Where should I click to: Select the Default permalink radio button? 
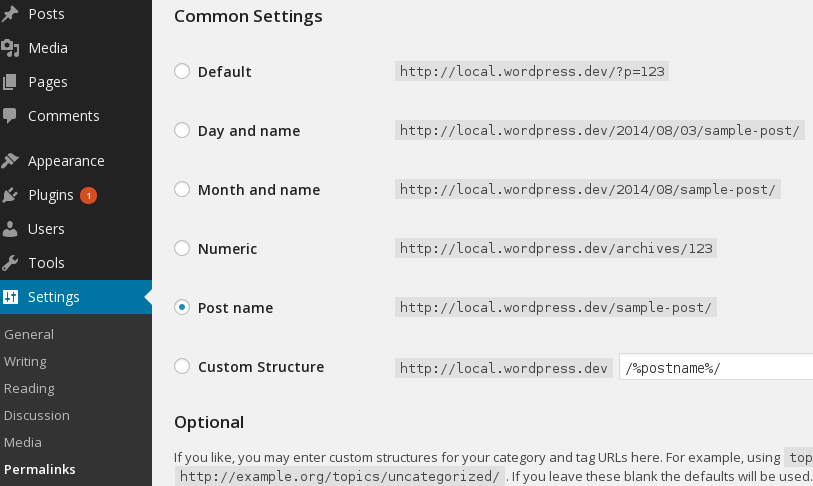pos(182,71)
